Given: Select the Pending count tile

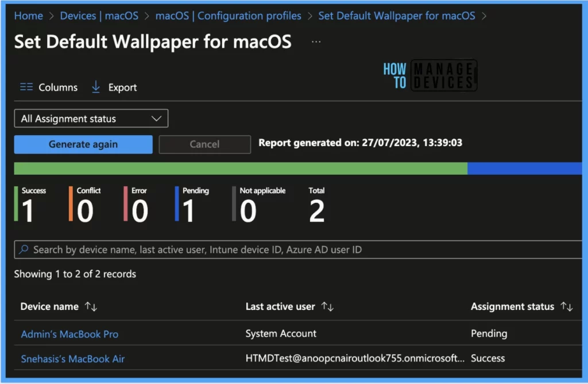Looking at the screenshot, I should pos(192,204).
